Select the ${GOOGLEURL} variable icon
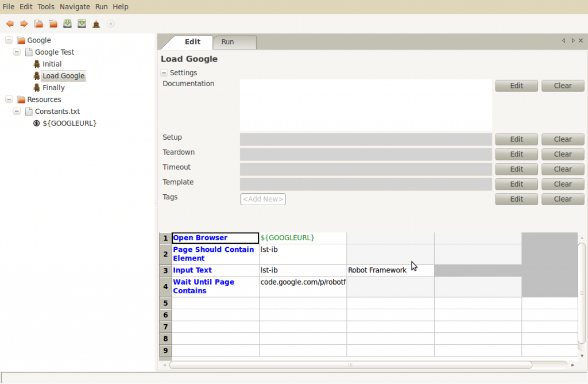Screen dimensions: 588x384 37,123
